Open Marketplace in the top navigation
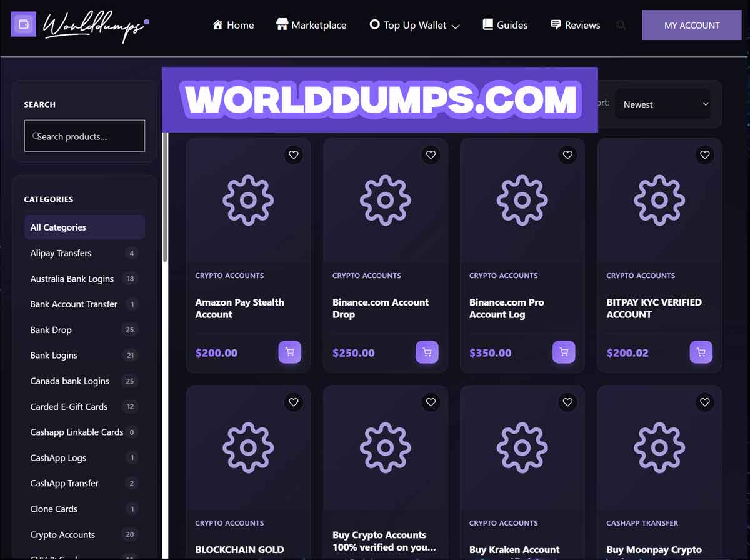The width and height of the screenshot is (750, 560). [311, 26]
